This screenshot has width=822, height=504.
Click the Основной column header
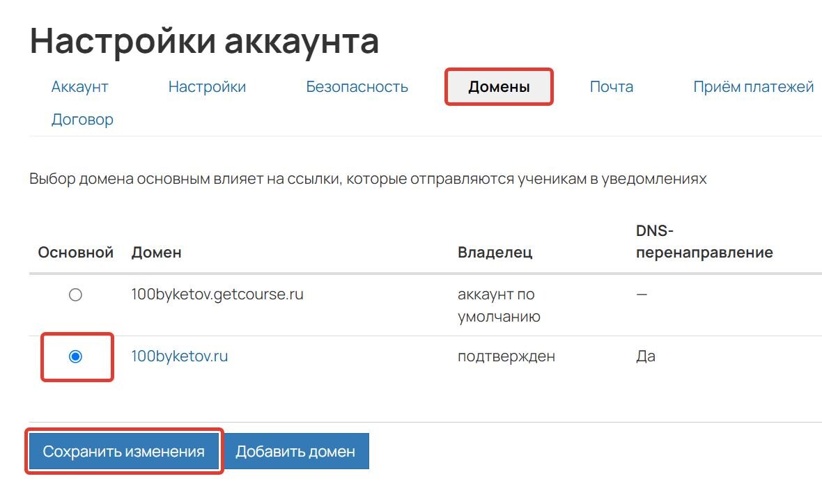(75, 253)
